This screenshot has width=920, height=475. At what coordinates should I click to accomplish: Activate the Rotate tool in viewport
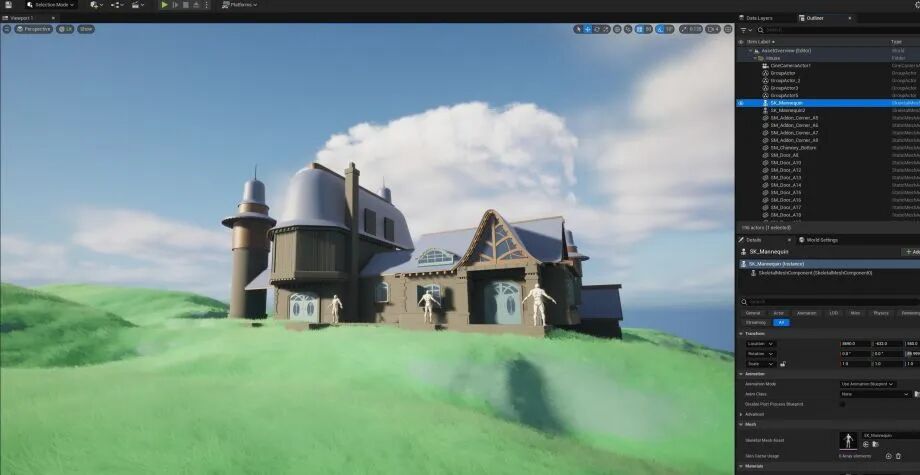coord(597,29)
